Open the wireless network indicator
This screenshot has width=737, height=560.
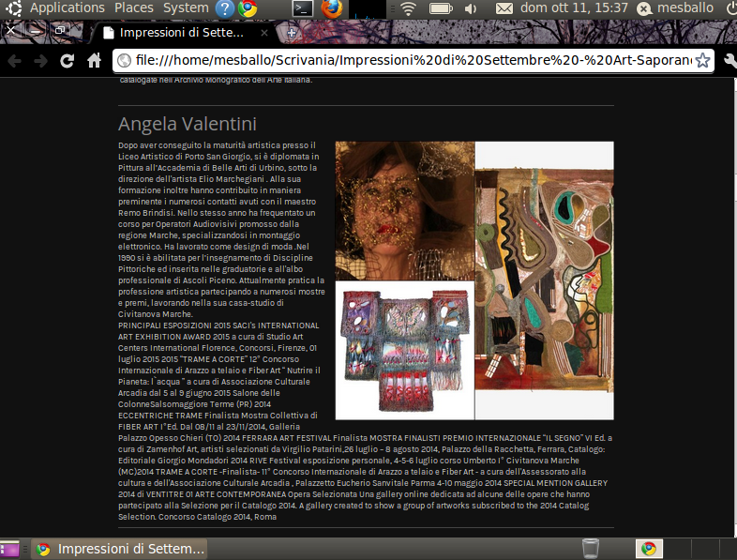coord(409,8)
